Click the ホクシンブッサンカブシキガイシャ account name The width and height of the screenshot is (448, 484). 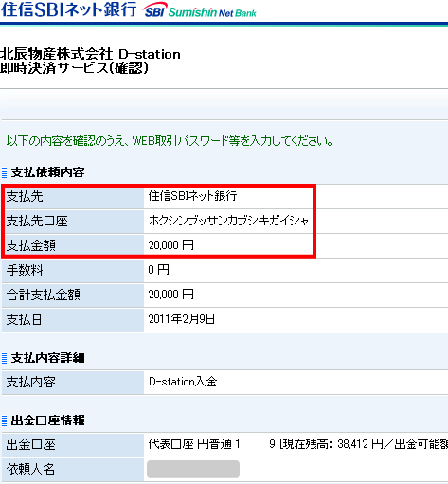(228, 221)
